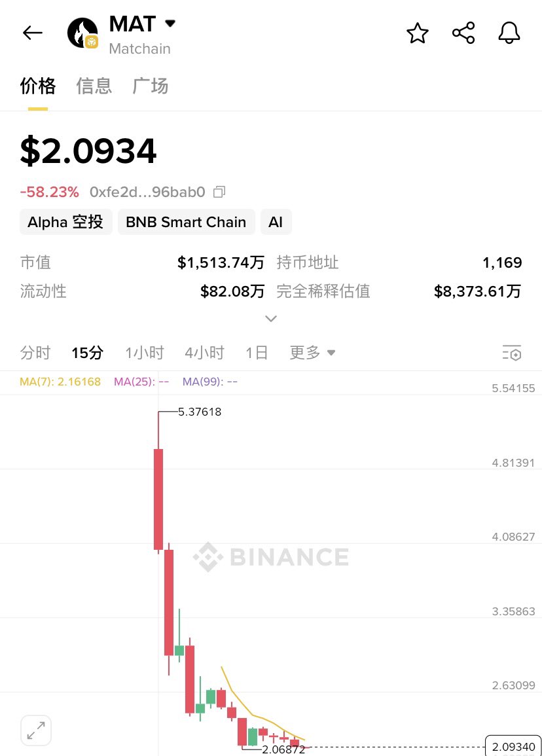Tap the Alpha 空投 tag
542x756 pixels.
[65, 222]
